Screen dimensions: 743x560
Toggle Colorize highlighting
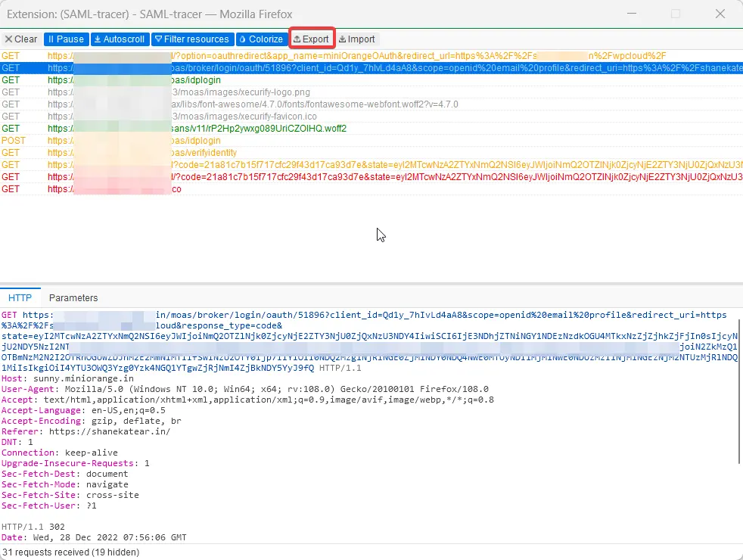pos(261,39)
